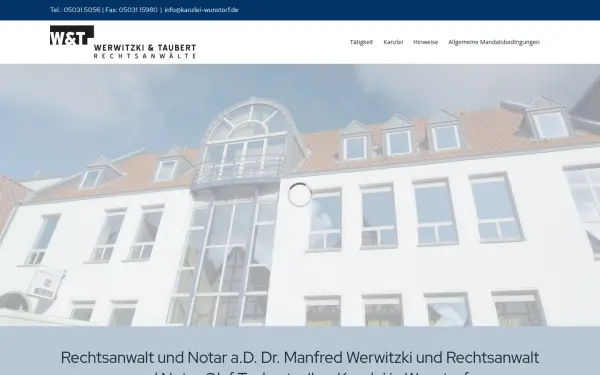Click the loading spinner on hero image
The height and width of the screenshot is (375, 600).
tap(300, 195)
